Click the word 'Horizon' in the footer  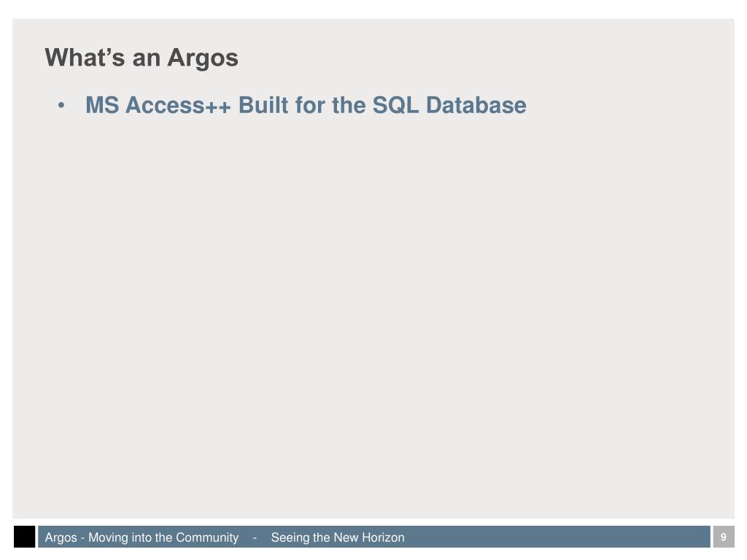(x=383, y=537)
